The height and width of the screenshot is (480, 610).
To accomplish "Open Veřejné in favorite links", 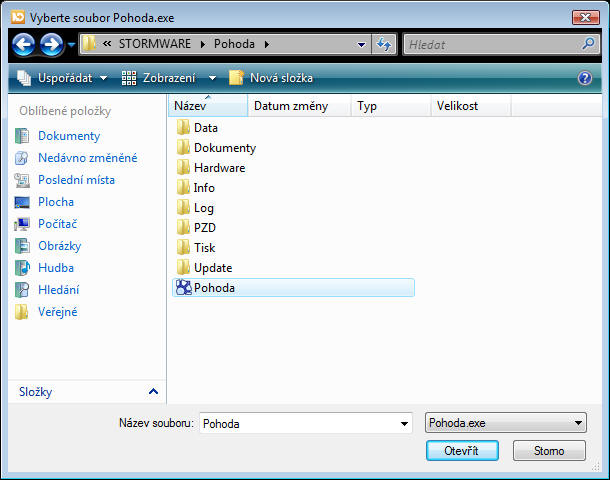I will tap(58, 312).
